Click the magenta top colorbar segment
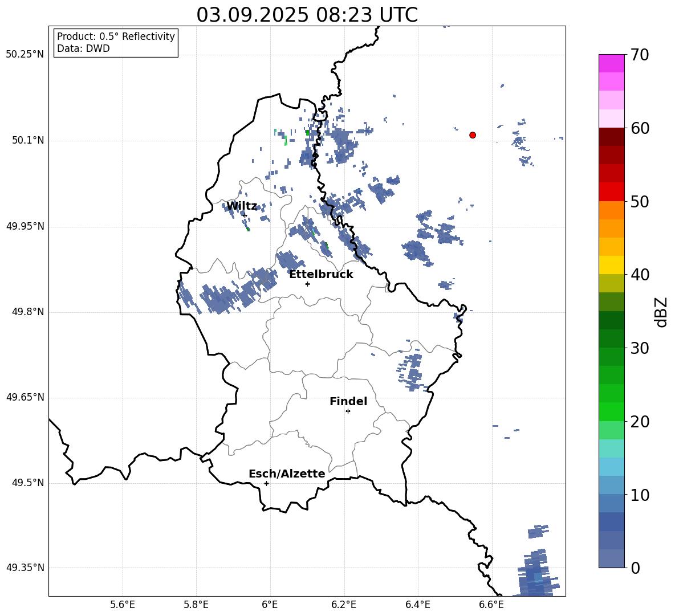The width and height of the screenshot is (675, 616). tap(611, 63)
